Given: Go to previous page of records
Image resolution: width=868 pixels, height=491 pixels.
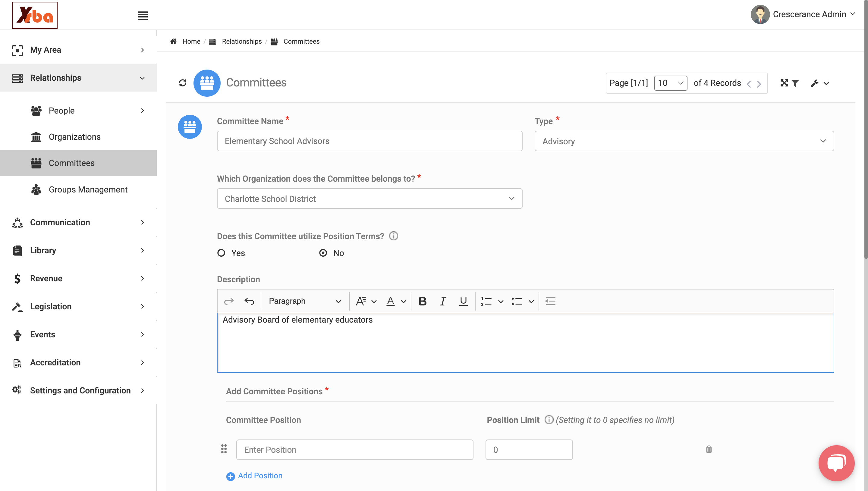Looking at the screenshot, I should point(749,84).
